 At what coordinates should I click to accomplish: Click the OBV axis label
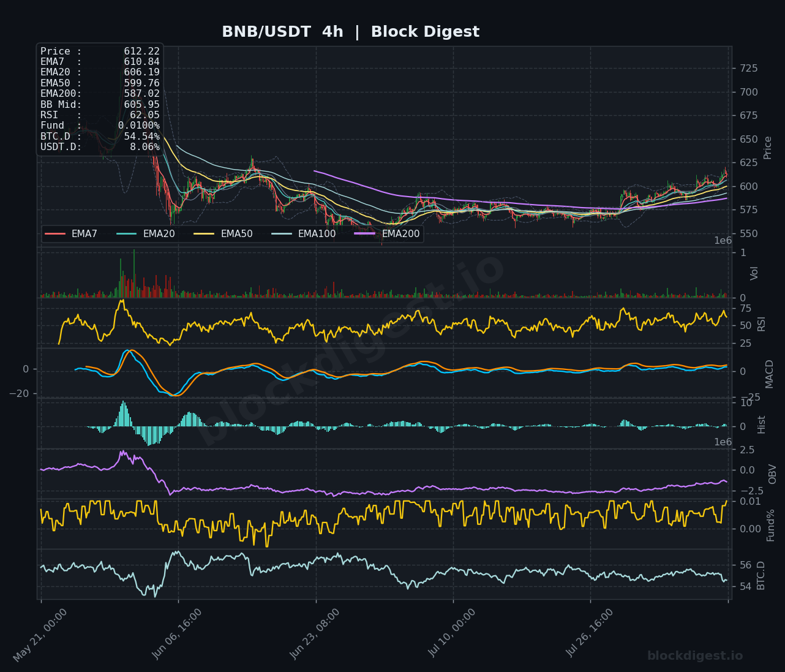point(773,474)
